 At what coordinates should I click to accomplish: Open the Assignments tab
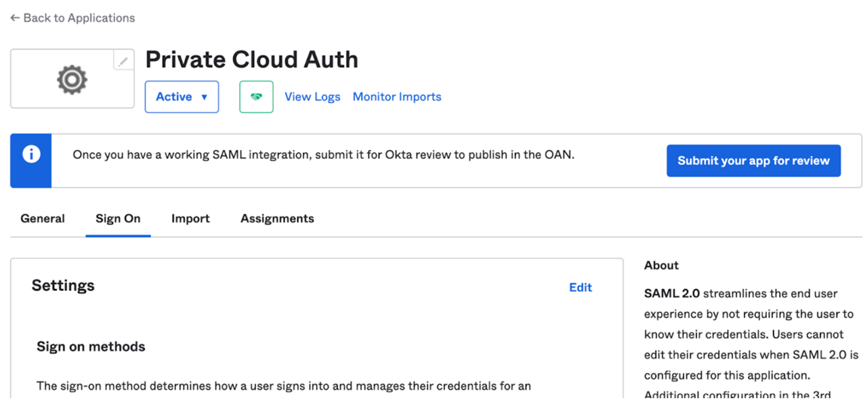pyautogui.click(x=277, y=219)
